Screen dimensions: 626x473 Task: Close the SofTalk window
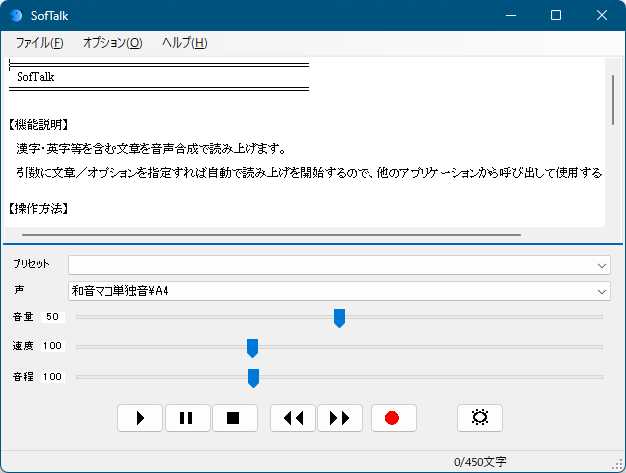pos(602,16)
